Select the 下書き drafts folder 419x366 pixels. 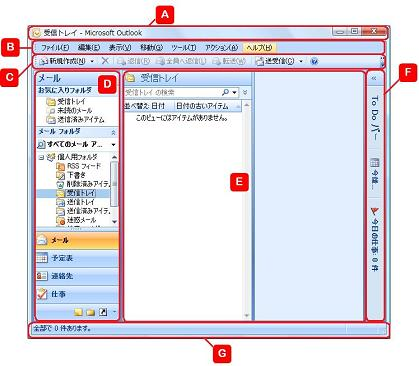click(x=71, y=175)
